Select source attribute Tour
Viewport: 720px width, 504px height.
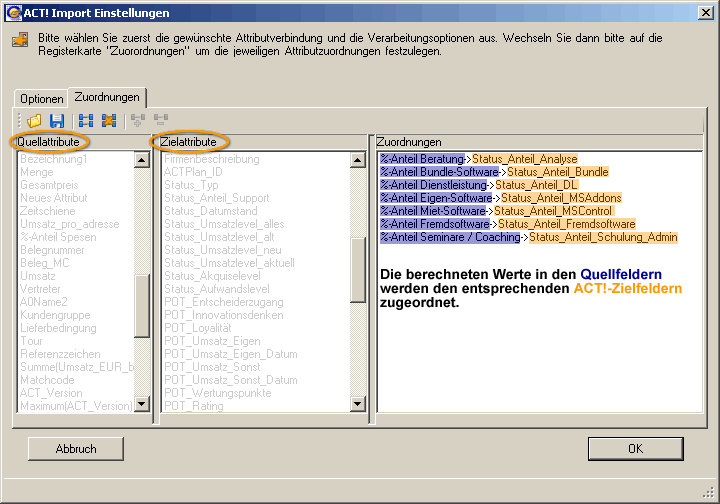point(31,341)
